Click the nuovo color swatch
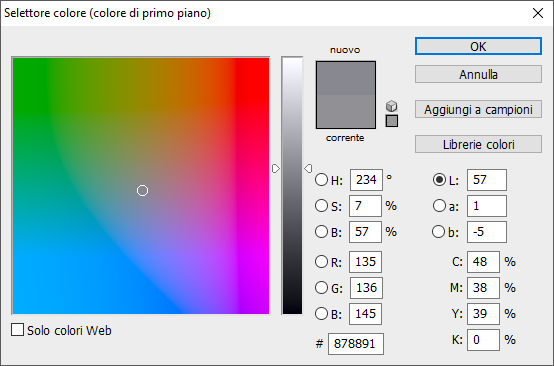Image resolution: width=554 pixels, height=366 pixels. click(x=346, y=78)
